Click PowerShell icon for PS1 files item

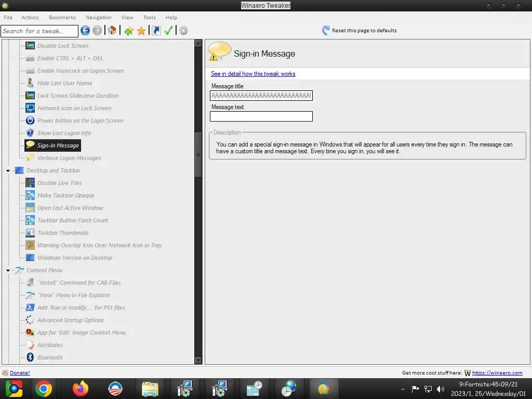coord(30,308)
